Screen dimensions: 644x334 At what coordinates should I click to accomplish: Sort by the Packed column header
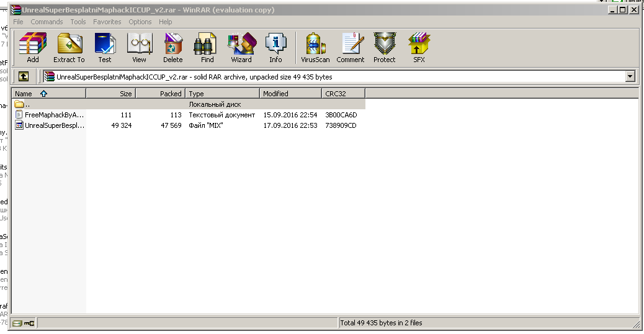[161, 94]
